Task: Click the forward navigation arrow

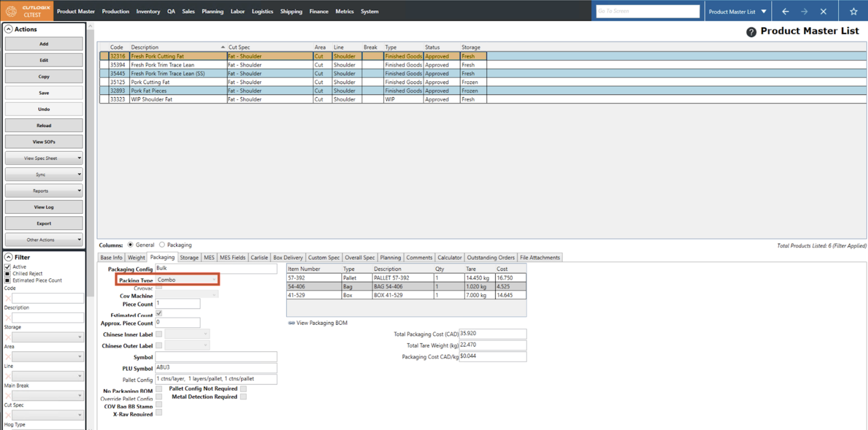Action: point(804,12)
